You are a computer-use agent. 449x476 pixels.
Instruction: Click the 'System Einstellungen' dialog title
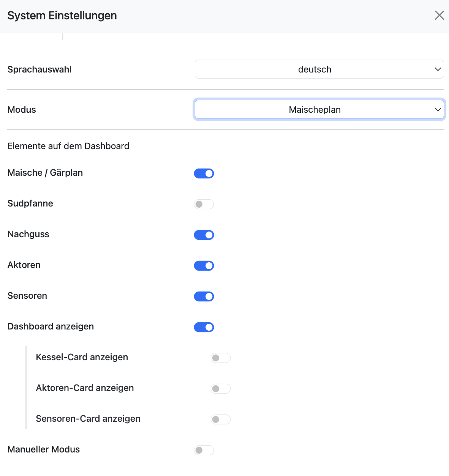click(x=62, y=16)
